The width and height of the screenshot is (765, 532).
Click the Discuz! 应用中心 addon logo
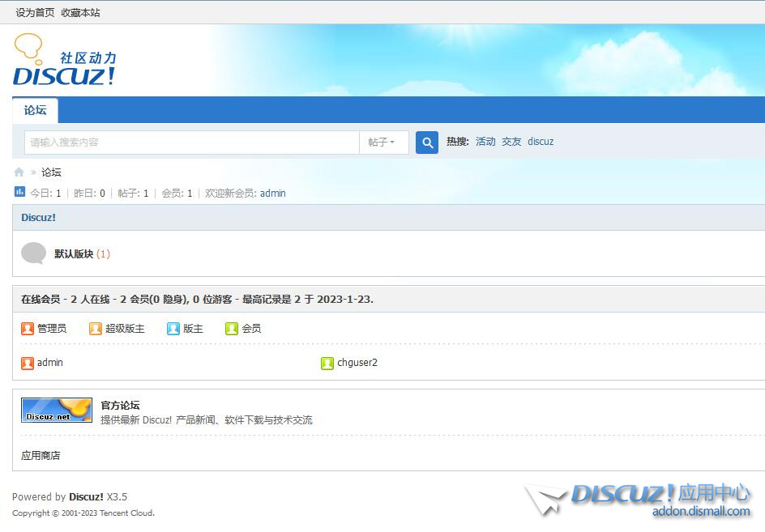[639, 500]
